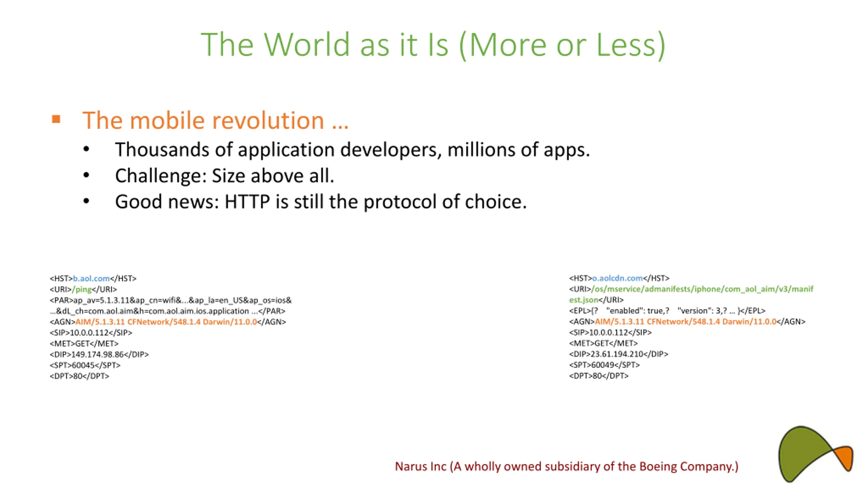The image size is (868, 488).
Task: Click the green text 'est.json'
Action: pyautogui.click(x=584, y=300)
